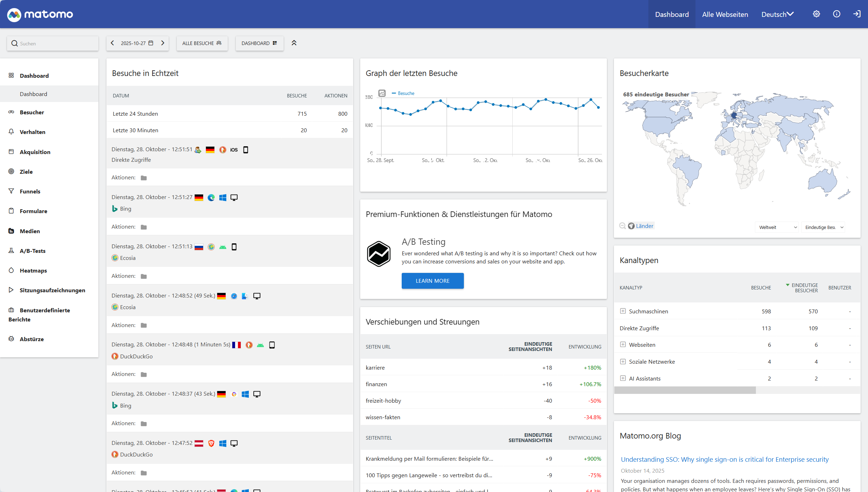Expand the Soziale Netzwerke row
Screen dimensions: 868x492
[x=623, y=362]
